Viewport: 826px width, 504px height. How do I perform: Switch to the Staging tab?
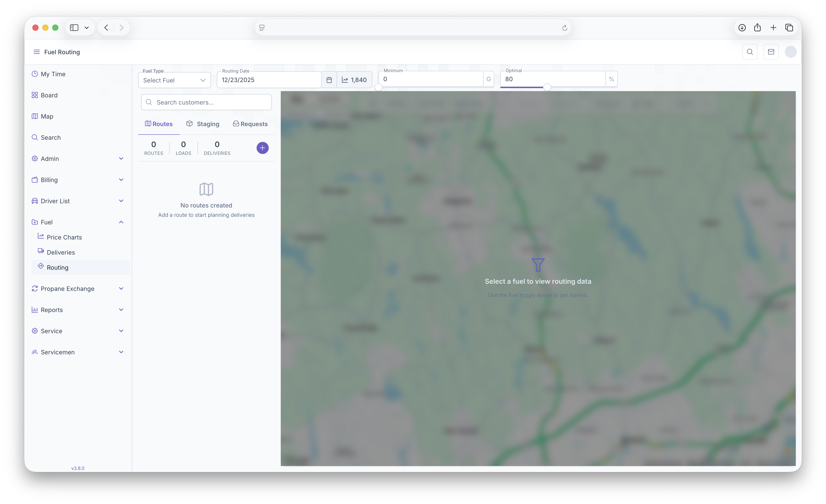pyautogui.click(x=203, y=124)
